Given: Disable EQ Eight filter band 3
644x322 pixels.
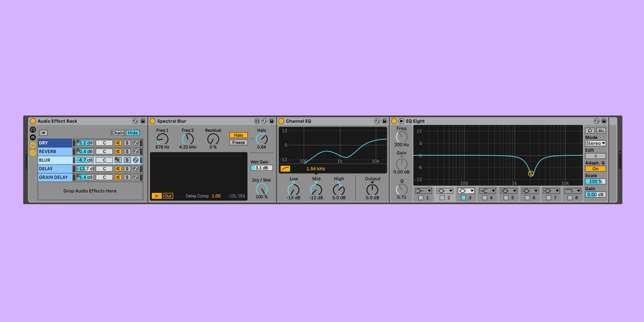Looking at the screenshot, I should pos(463,198).
